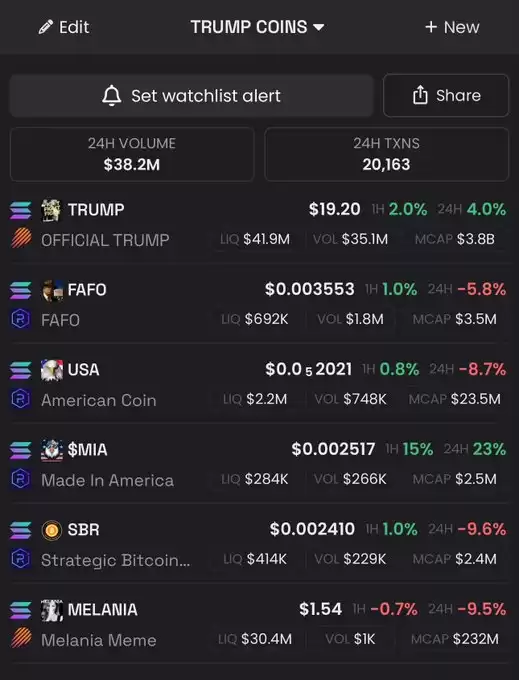Click the bell icon for watchlist alert

tap(111, 95)
